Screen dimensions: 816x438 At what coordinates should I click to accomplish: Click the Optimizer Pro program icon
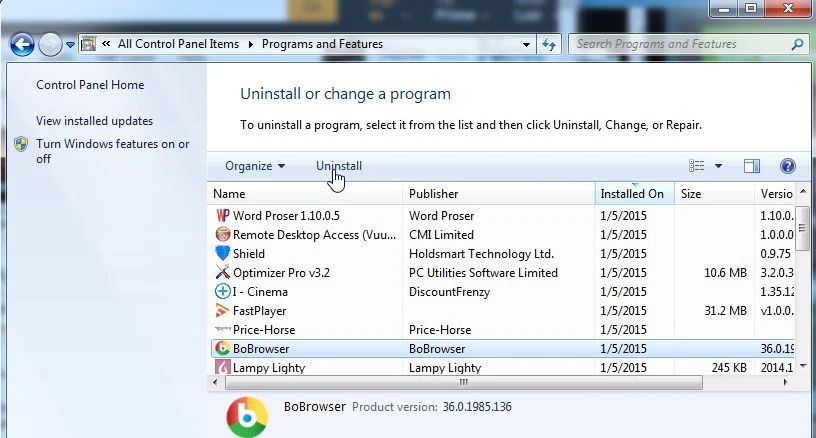(x=223, y=273)
